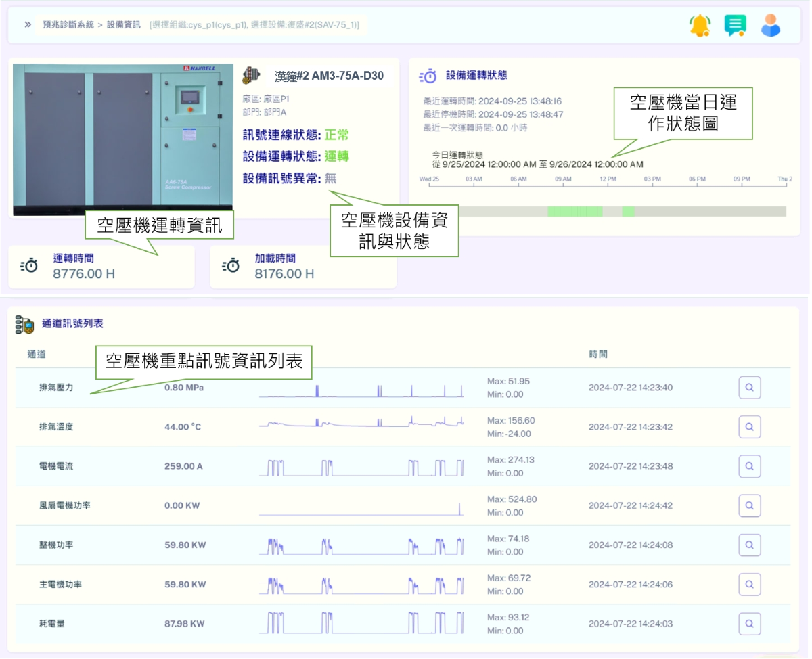Open the green chat messages icon
Image resolution: width=812 pixels, height=659 pixels.
click(735, 26)
